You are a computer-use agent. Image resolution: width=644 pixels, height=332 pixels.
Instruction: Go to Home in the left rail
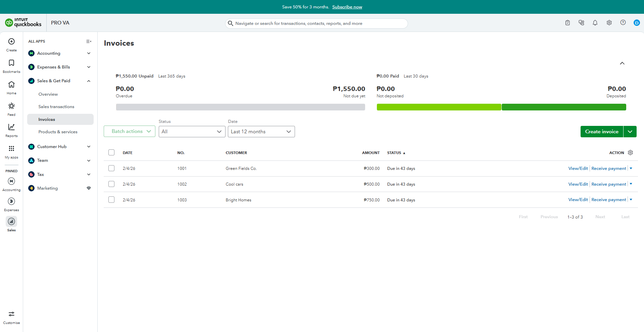(11, 84)
